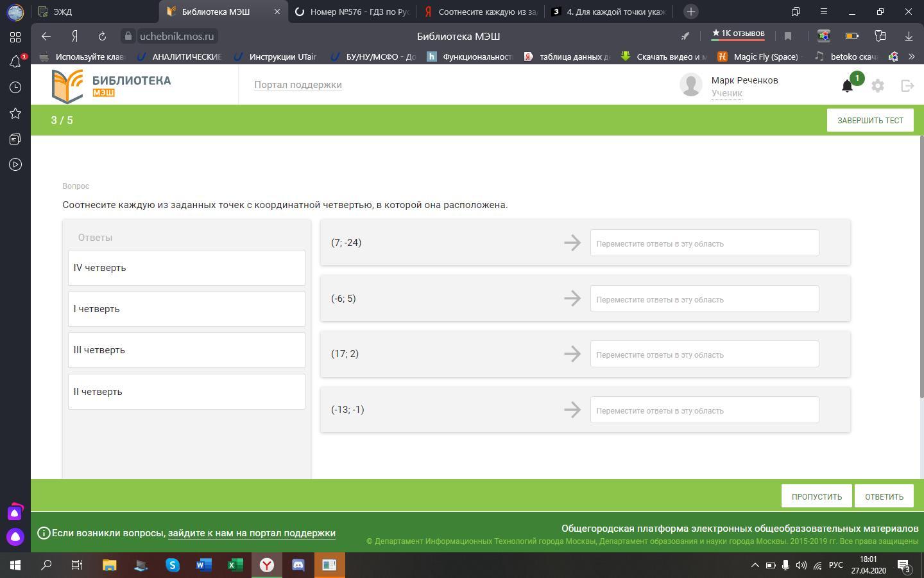Switch to the '4. Для каждой точки' tab
This screenshot has width=924, height=578.
(x=608, y=12)
